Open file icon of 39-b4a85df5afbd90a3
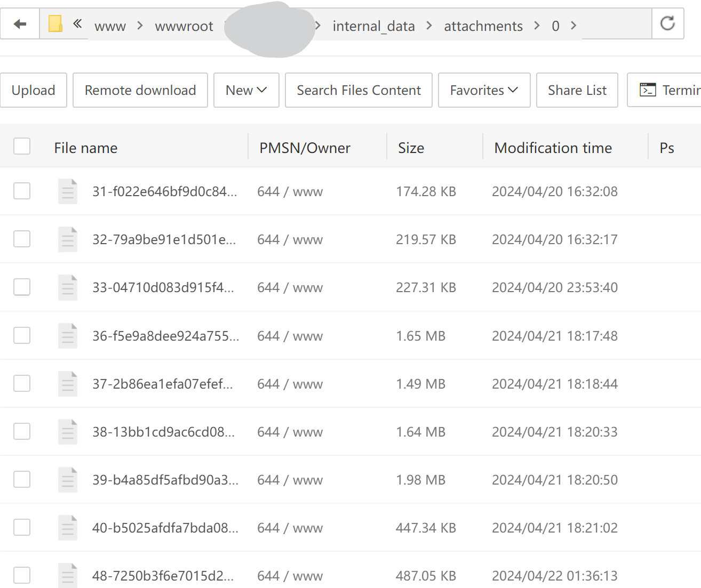This screenshot has height=588, width=701. (68, 480)
